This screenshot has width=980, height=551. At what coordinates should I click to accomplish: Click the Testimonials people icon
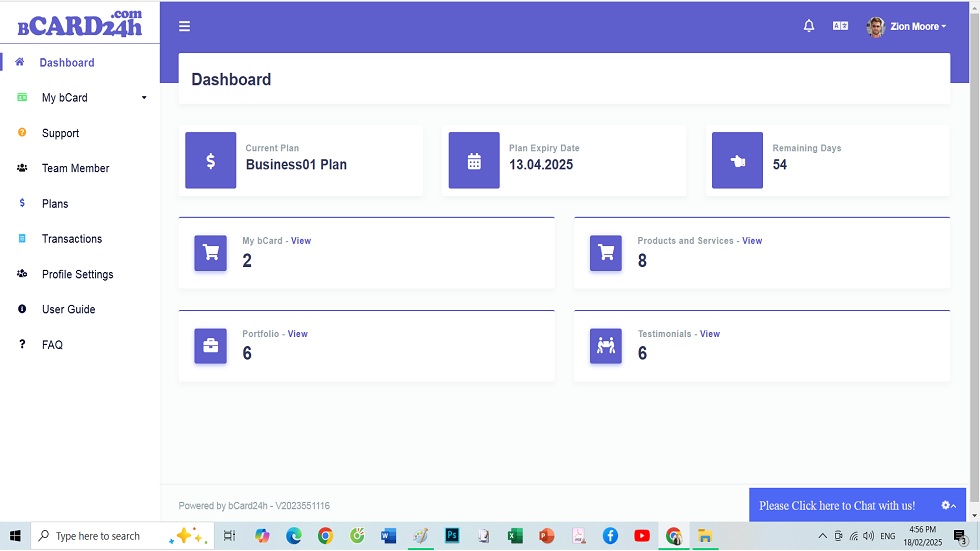(x=606, y=346)
